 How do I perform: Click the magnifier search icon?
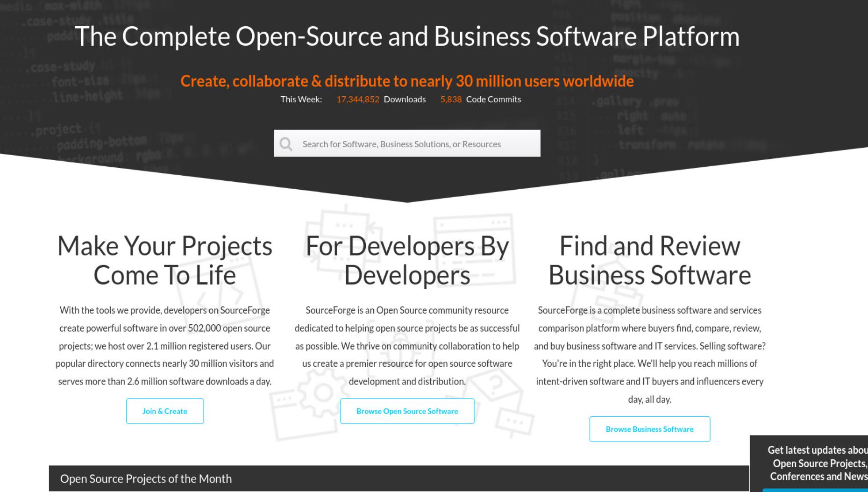[x=286, y=144]
